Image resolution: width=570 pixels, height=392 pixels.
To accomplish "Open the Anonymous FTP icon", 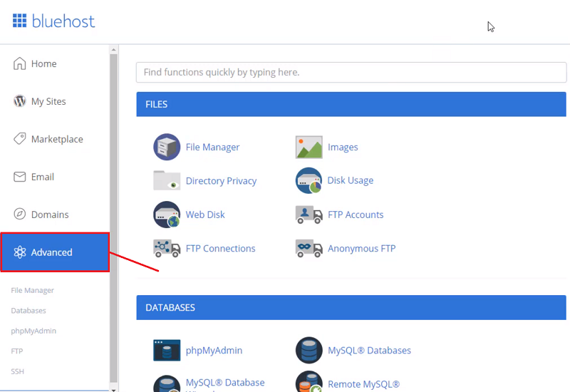I will pos(309,249).
